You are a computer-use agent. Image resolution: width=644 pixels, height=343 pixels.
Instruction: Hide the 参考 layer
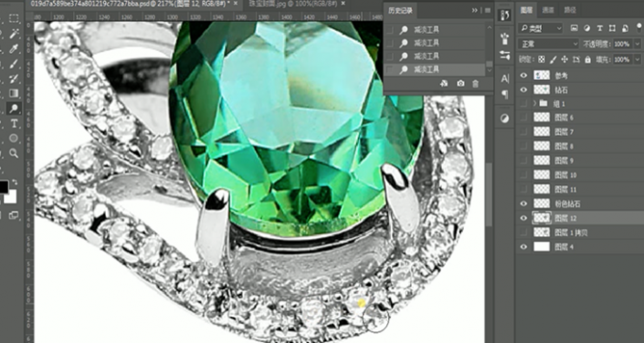(x=523, y=76)
